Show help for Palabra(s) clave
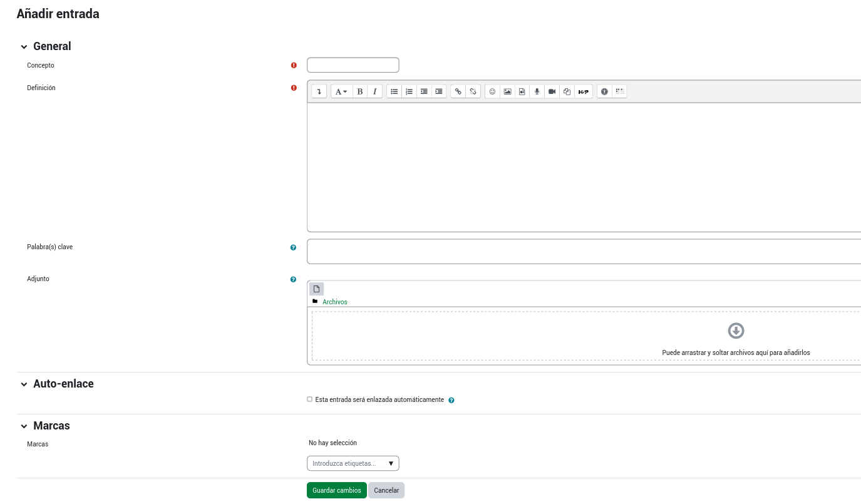Screen dimensions: 861x504 293,248
